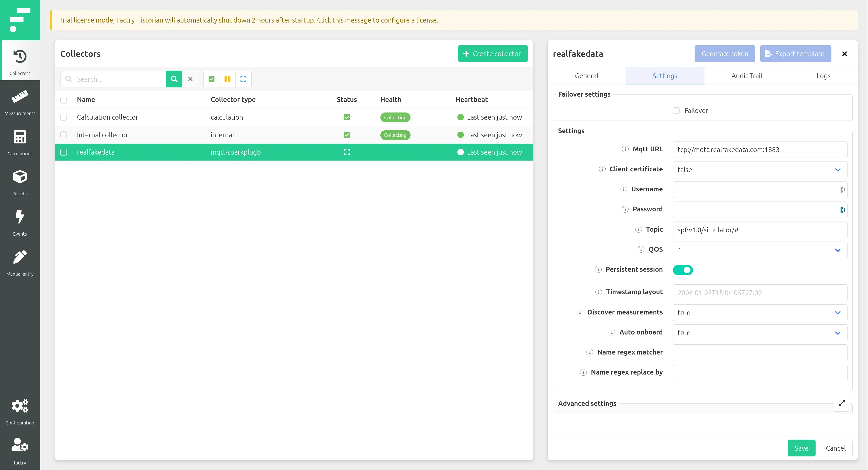
Task: Click the green search magnifier button
Action: coord(174,79)
